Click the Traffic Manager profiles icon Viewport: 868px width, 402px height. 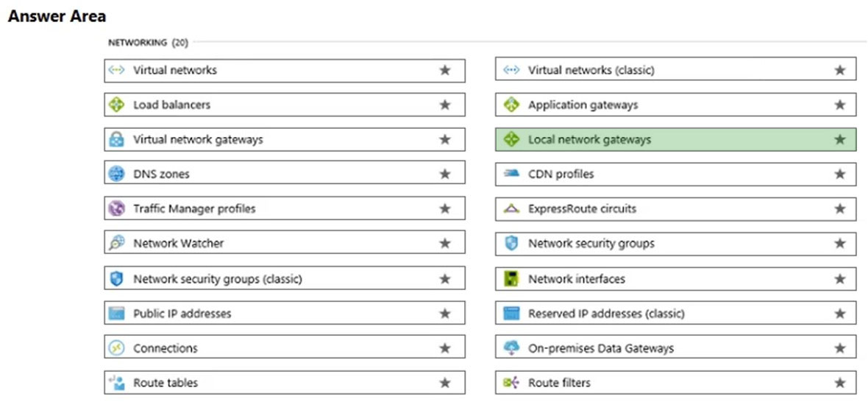(116, 209)
